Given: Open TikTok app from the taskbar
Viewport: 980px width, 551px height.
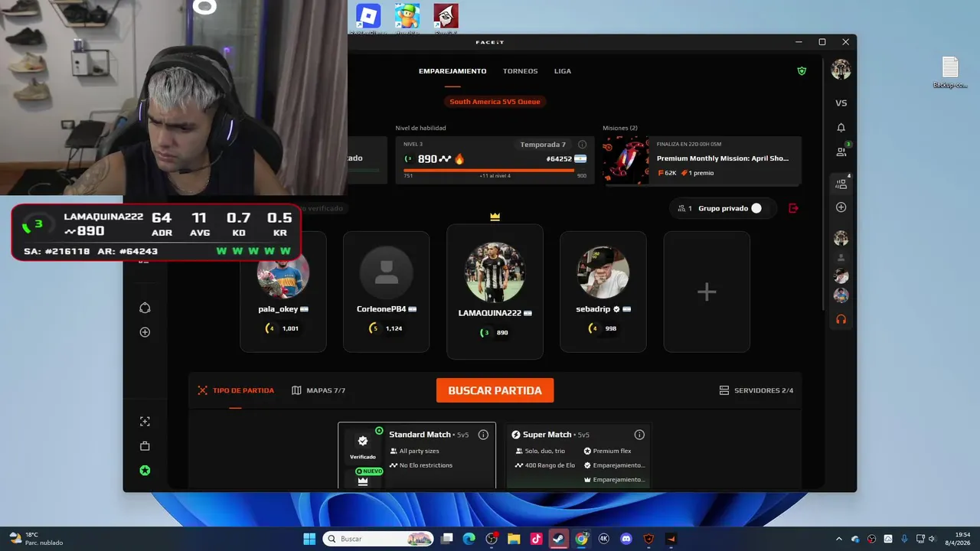Looking at the screenshot, I should 537,539.
